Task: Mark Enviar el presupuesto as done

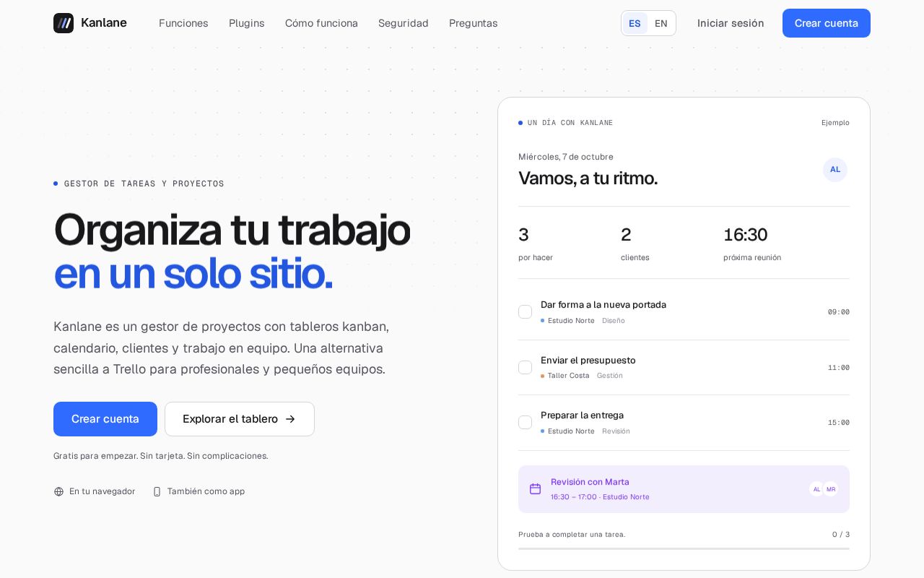Action: (525, 368)
